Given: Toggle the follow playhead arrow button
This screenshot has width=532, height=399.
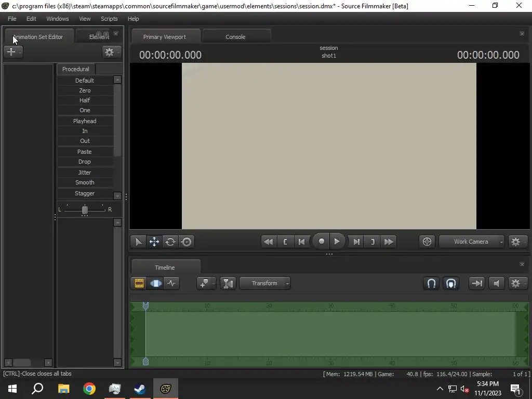Looking at the screenshot, I should coord(477,283).
